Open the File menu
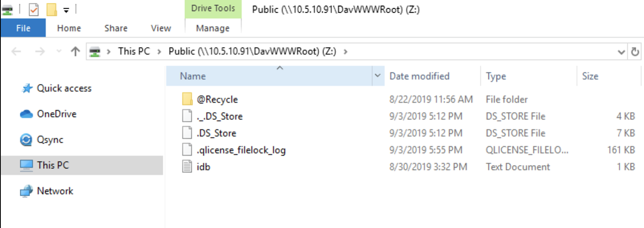Viewport: 644px width, 228px height. [x=23, y=28]
